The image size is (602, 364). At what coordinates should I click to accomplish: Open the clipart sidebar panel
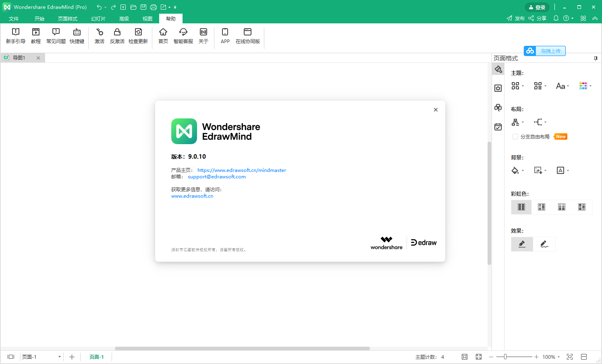pos(498,108)
